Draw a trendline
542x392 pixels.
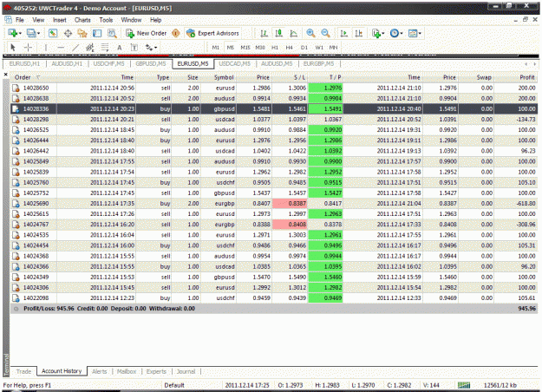75,48
